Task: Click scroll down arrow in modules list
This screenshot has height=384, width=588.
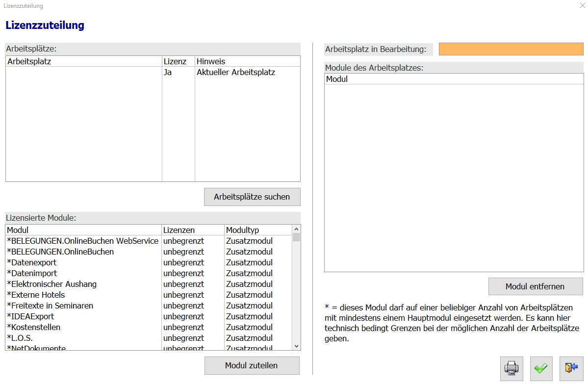Action: click(296, 346)
